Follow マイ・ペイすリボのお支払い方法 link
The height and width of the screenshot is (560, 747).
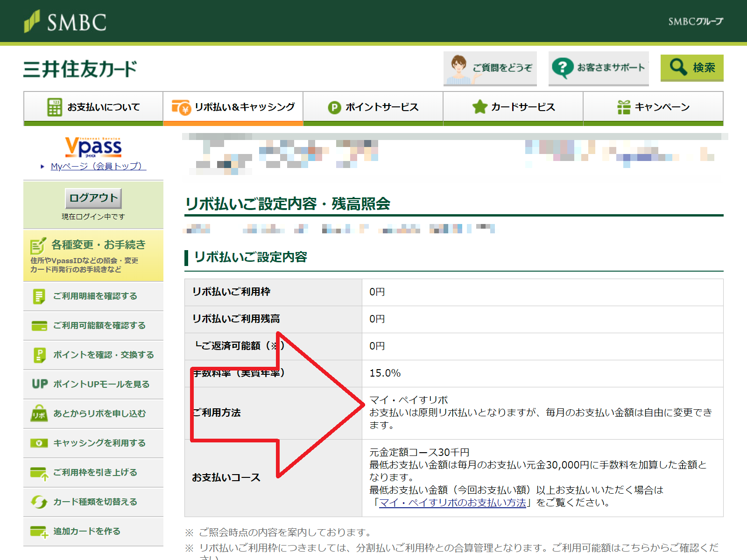click(x=452, y=503)
